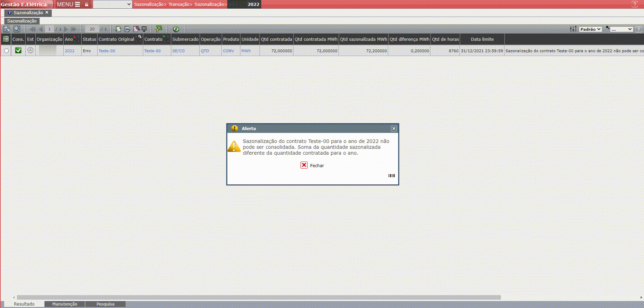Select the radio button for Teste-00 row

coord(6,51)
